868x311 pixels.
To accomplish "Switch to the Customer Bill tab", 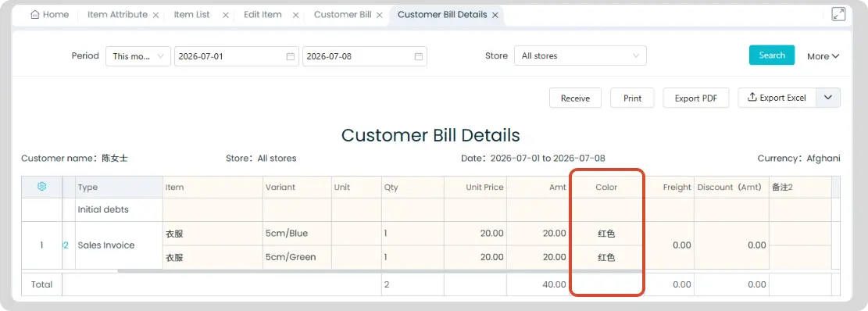I will (x=343, y=15).
